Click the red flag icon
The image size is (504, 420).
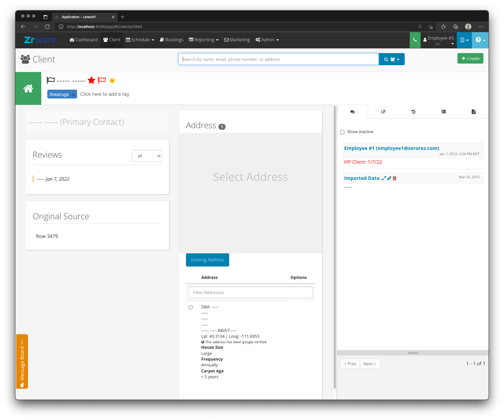(102, 80)
